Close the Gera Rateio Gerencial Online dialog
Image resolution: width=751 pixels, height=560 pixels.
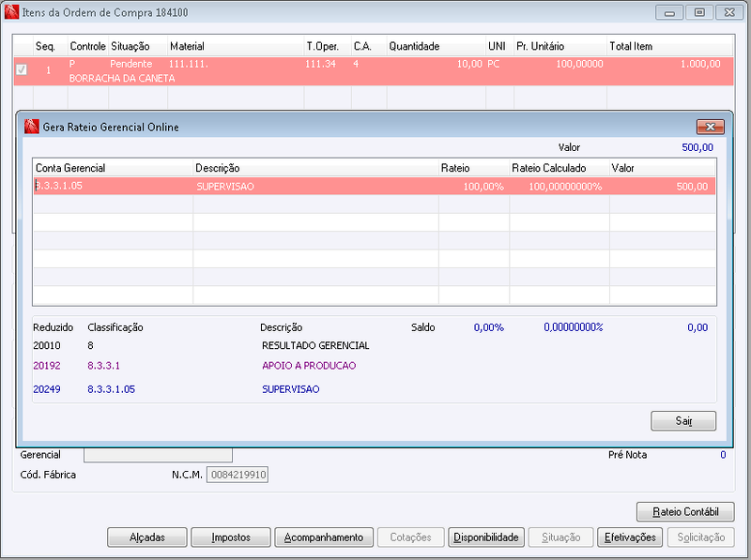(x=711, y=127)
